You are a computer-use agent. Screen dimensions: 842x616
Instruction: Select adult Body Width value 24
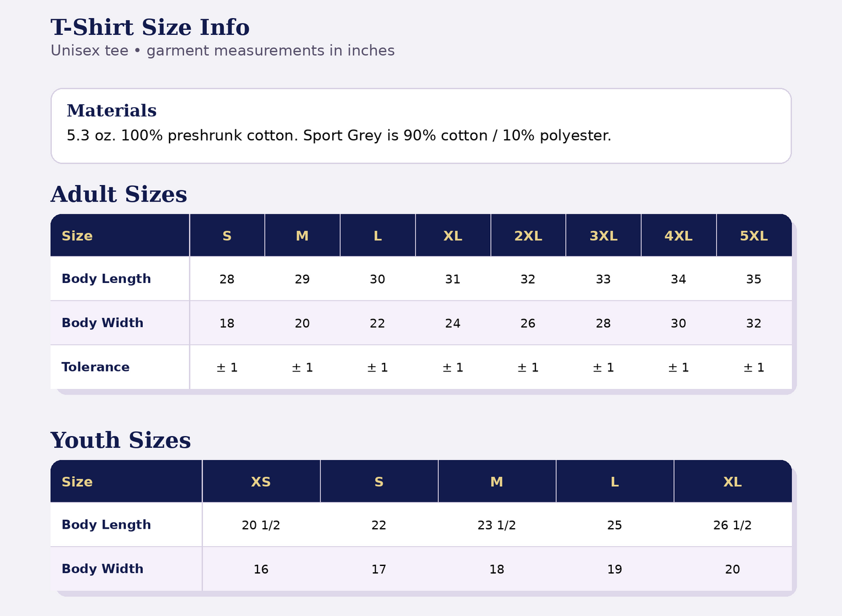(453, 323)
